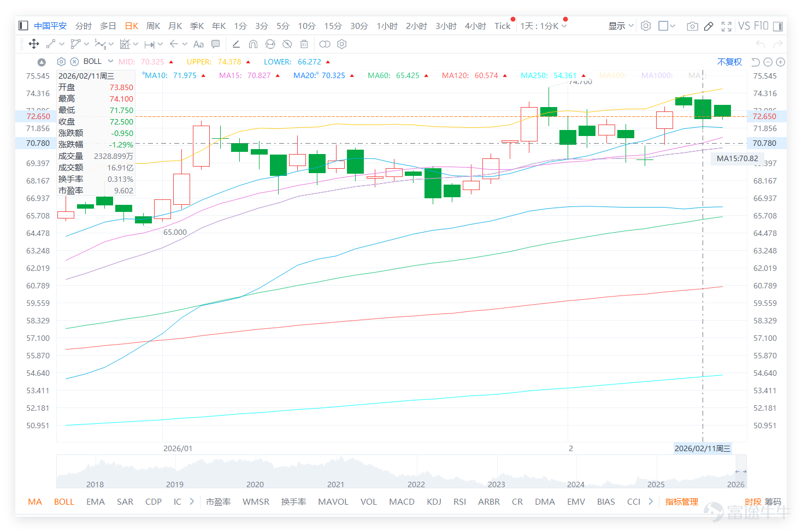Toggle the right sidebar panel icon

(779, 26)
